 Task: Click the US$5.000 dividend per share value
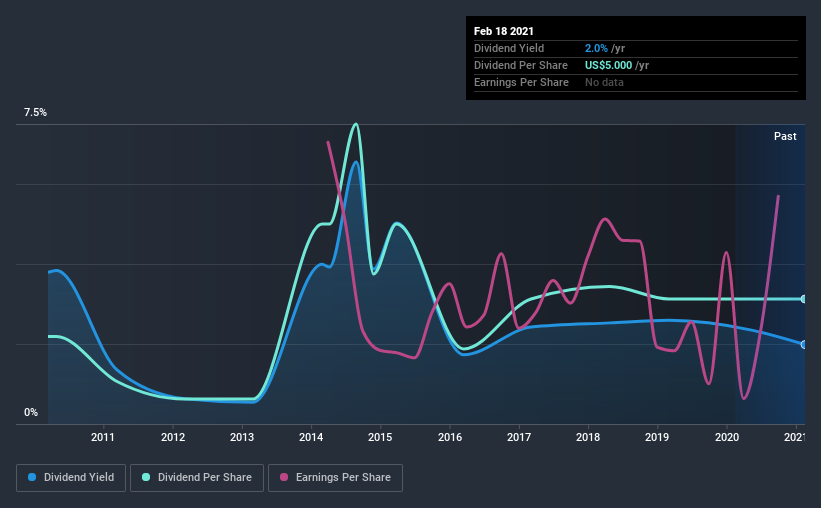[608, 65]
